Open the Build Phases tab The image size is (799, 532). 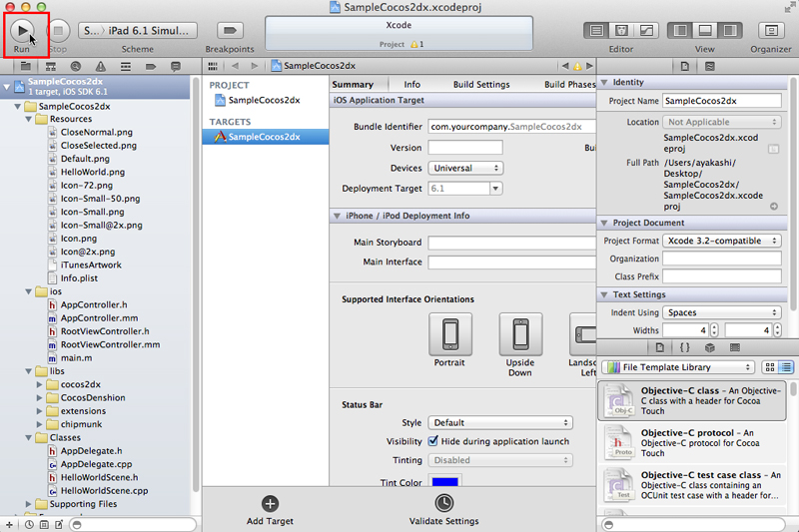[x=569, y=85]
